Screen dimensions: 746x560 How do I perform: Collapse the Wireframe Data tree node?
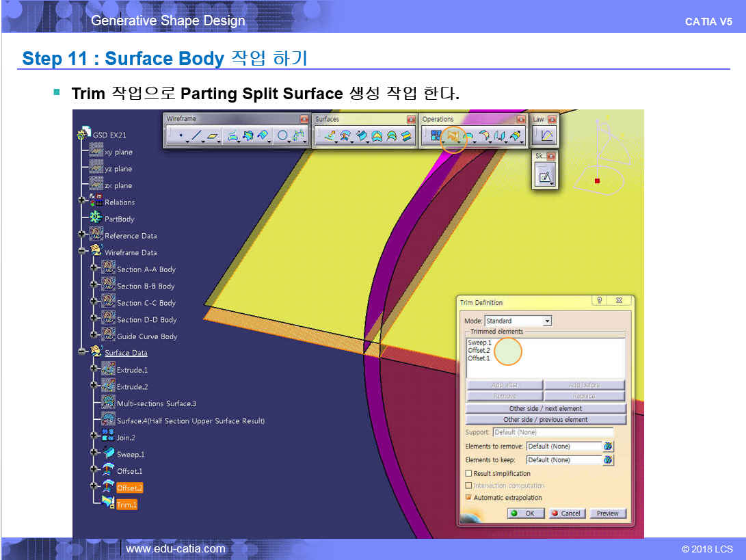pyautogui.click(x=83, y=252)
